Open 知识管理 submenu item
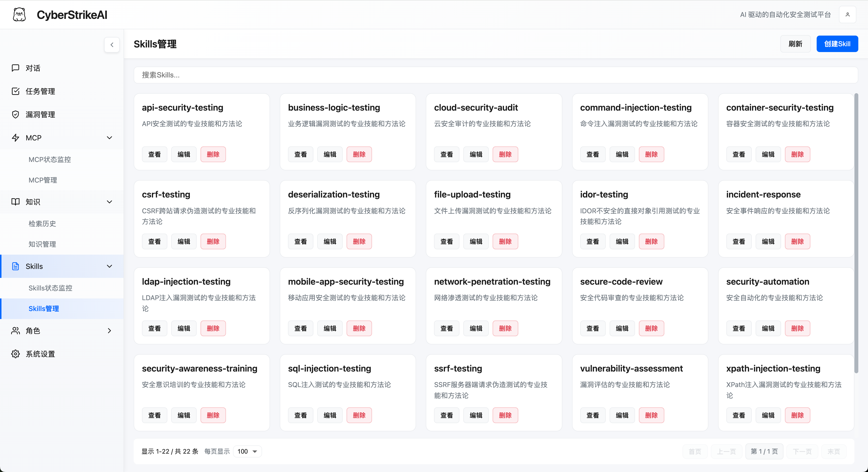 pyautogui.click(x=42, y=244)
